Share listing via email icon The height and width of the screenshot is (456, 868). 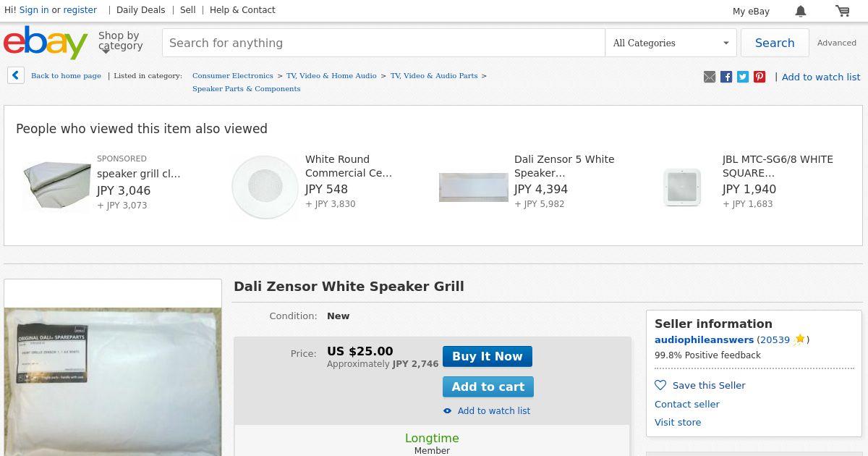(x=710, y=77)
